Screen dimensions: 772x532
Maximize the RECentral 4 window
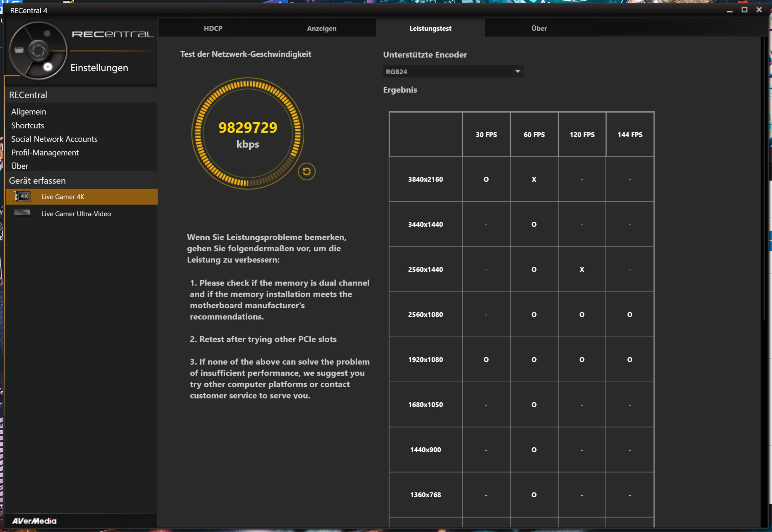pyautogui.click(x=744, y=10)
